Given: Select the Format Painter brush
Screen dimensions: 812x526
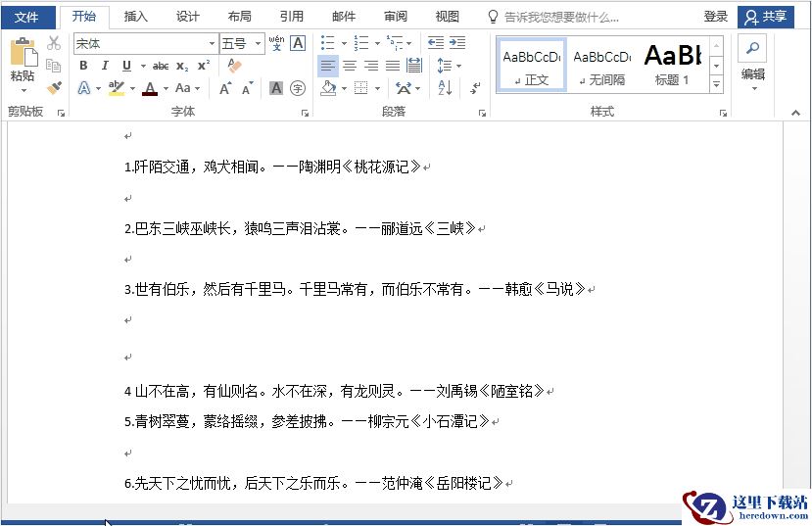Looking at the screenshot, I should (x=54, y=87).
